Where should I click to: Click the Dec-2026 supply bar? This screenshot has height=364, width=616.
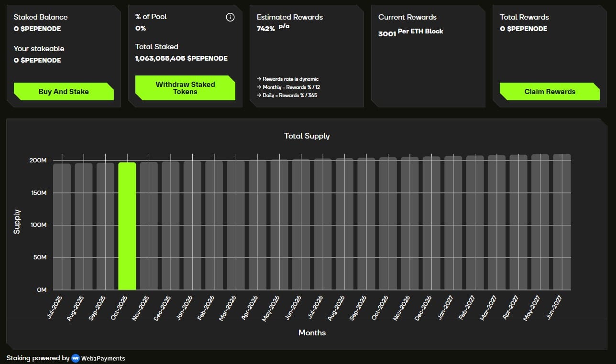(x=431, y=223)
